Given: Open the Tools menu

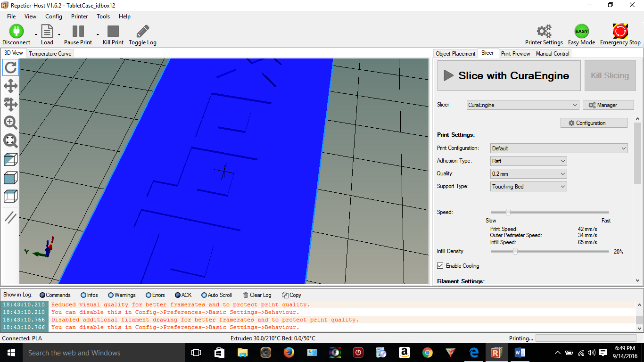Looking at the screenshot, I should pyautogui.click(x=103, y=16).
